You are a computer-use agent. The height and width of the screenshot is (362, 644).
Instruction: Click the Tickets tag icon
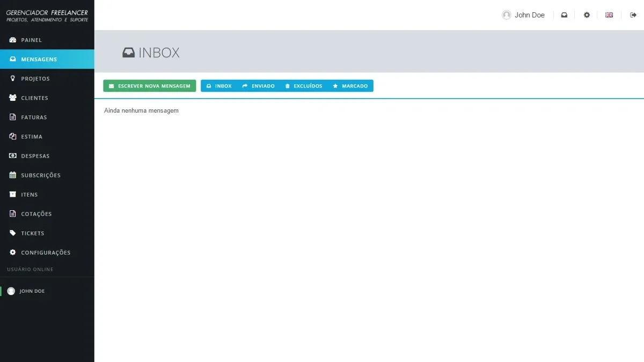[13, 233]
